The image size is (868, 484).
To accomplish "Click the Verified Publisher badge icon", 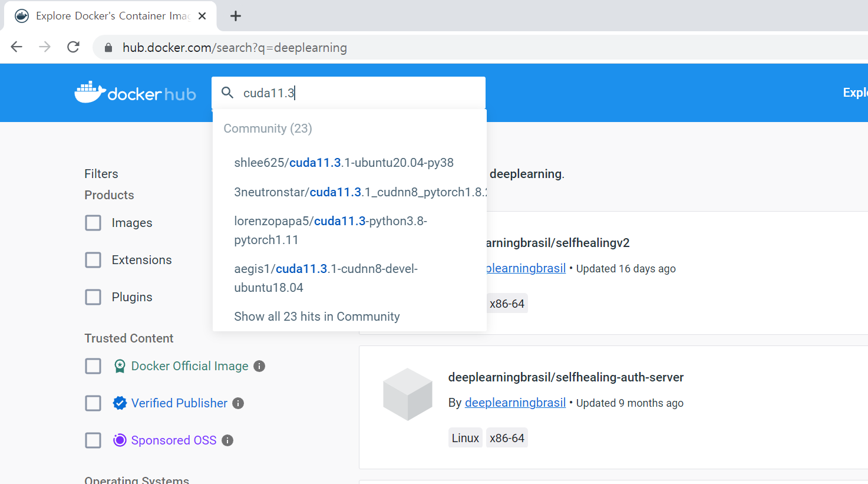I will (120, 403).
